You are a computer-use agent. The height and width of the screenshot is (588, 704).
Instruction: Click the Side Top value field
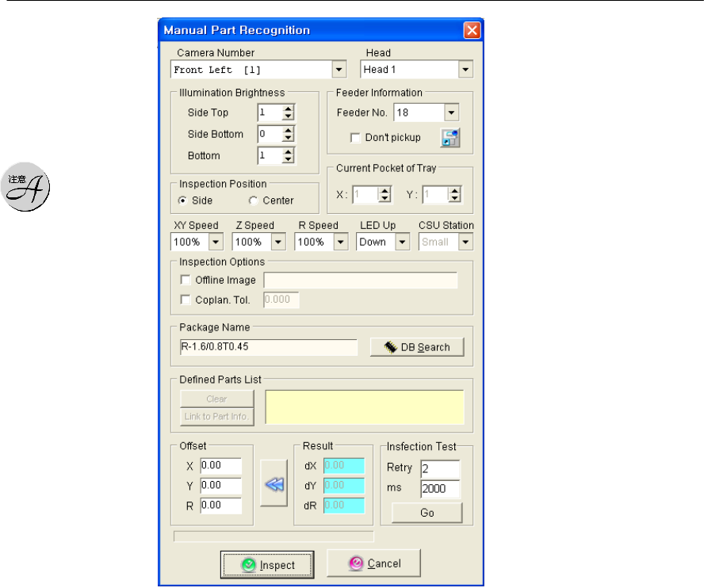pos(270,113)
